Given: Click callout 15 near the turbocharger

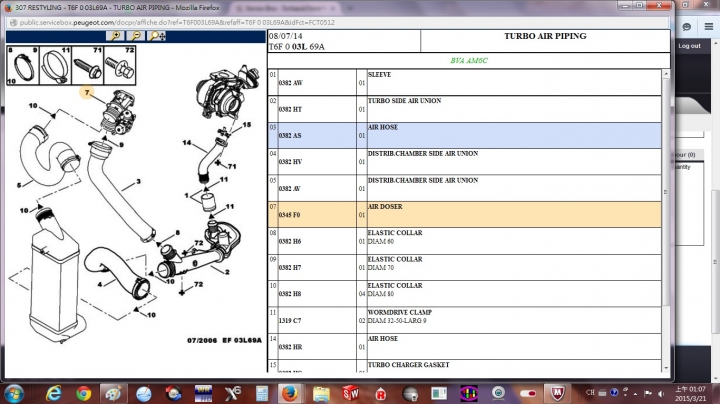Looking at the screenshot, I should pos(247,124).
